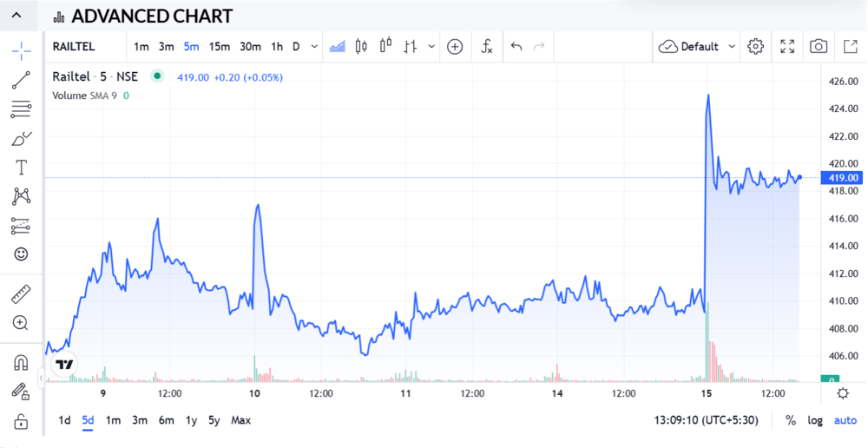Select the trend line drawing tool
The height and width of the screenshot is (448, 868).
(x=21, y=81)
